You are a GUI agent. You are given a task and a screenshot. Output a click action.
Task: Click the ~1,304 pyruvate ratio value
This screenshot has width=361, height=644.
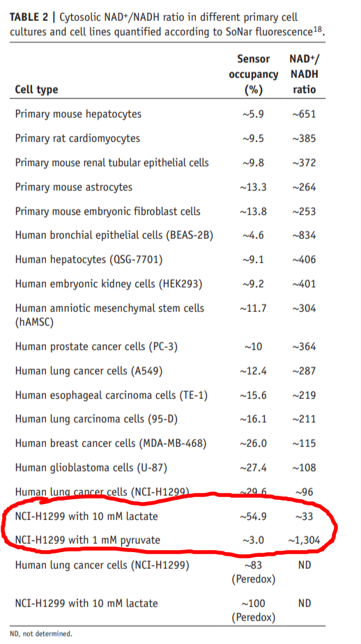point(304,540)
